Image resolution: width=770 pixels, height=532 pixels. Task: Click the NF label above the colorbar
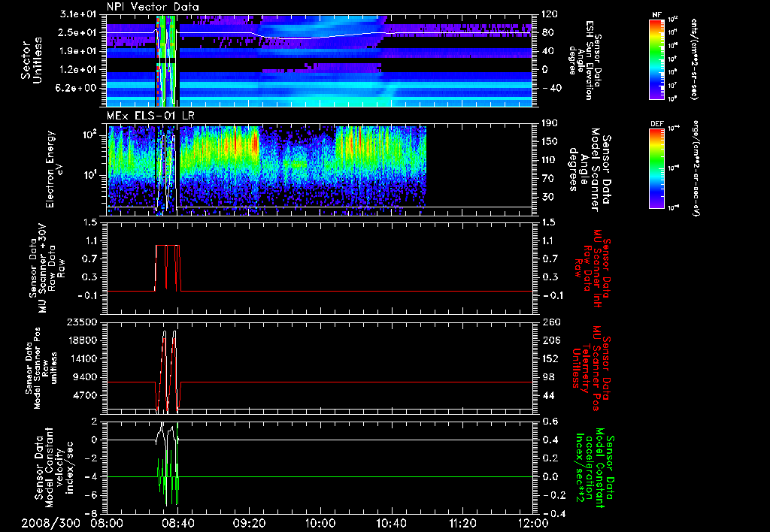pyautogui.click(x=656, y=15)
